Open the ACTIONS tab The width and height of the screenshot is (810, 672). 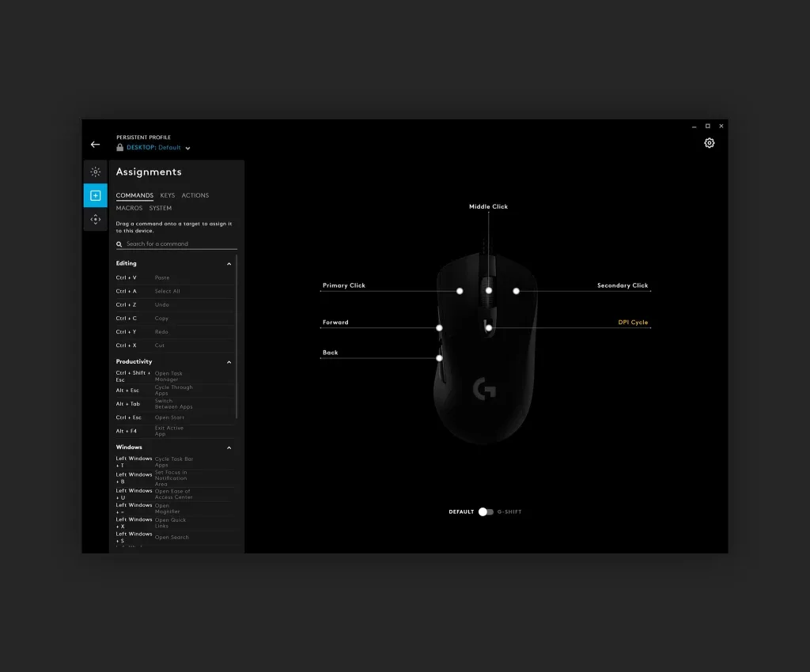click(195, 195)
